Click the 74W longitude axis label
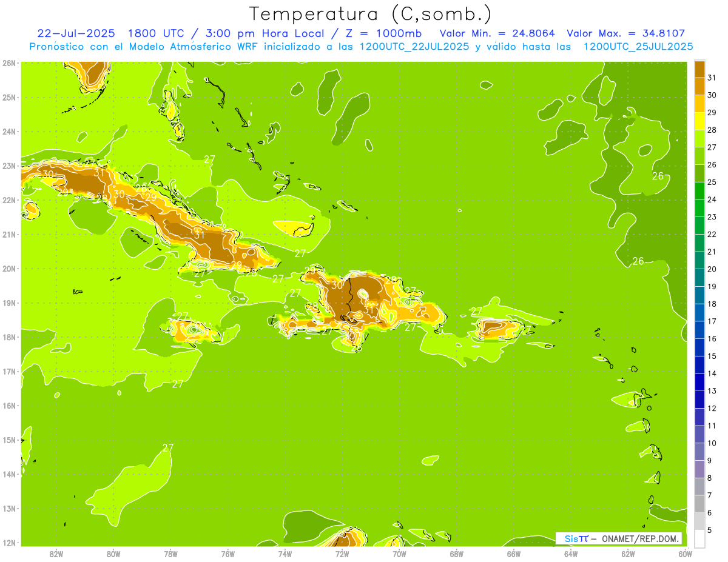This screenshot has width=728, height=562. click(285, 554)
